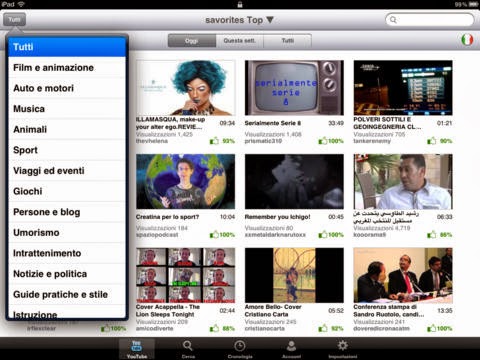
Task: Tap thumbs-up icon on kooorsma8 video
Action: [x=432, y=235]
